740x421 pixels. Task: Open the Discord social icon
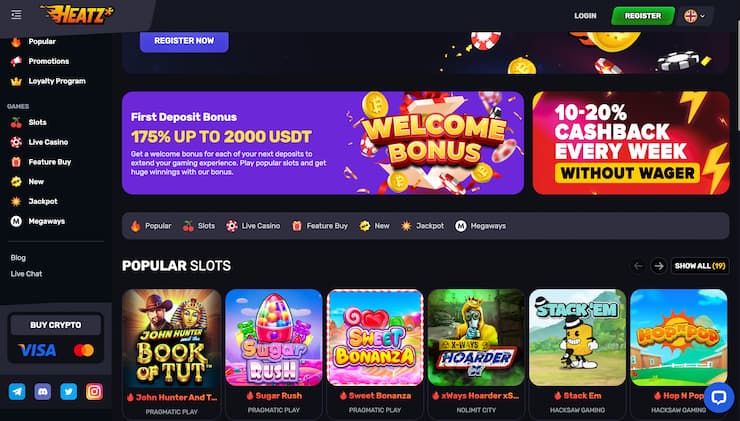(42, 391)
